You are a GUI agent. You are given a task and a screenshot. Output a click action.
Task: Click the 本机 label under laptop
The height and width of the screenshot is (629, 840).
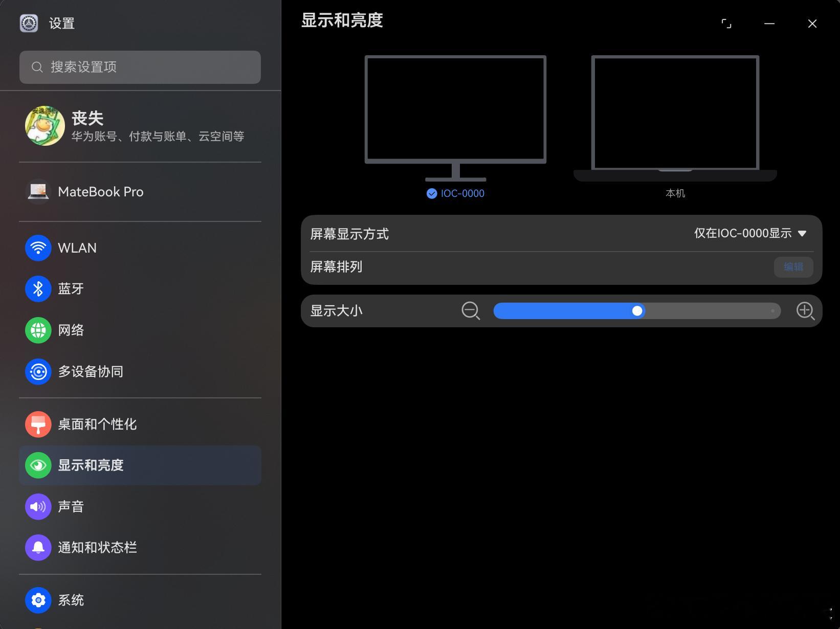(675, 193)
